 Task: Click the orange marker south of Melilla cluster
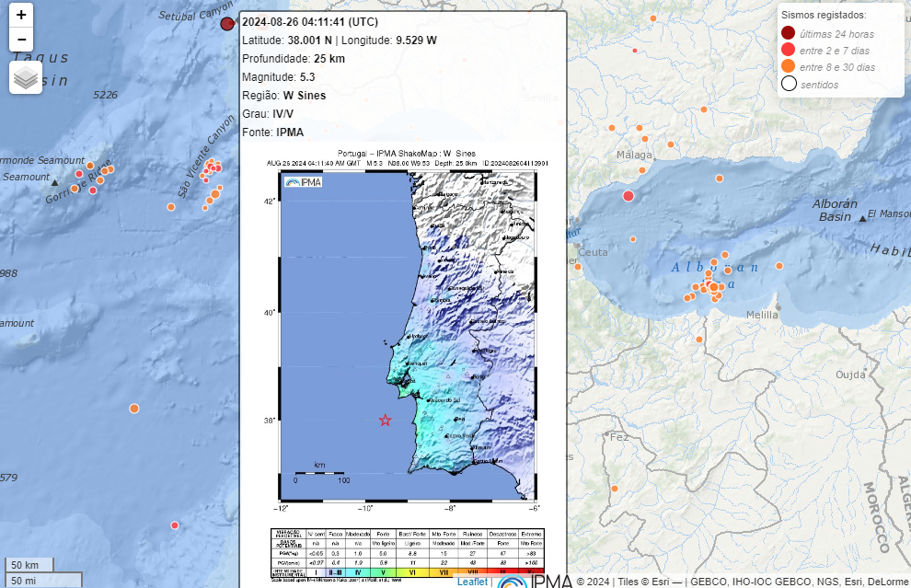tap(699, 340)
